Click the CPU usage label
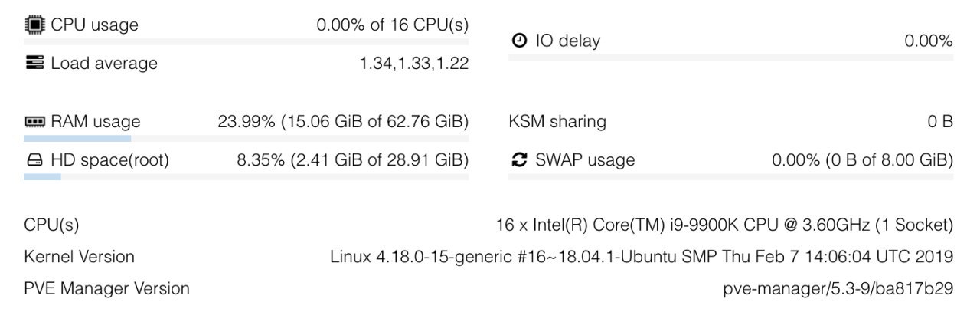 point(94,25)
